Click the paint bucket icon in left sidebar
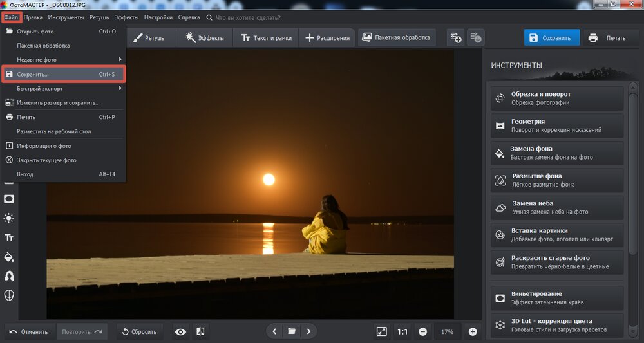Screen dimensions: 644x343 point(9,257)
